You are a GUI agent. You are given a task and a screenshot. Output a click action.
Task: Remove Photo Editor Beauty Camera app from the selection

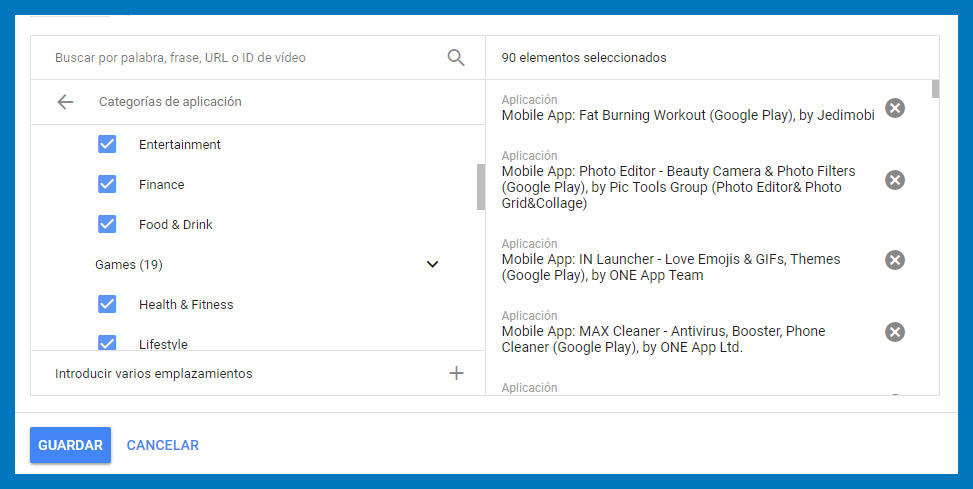894,180
